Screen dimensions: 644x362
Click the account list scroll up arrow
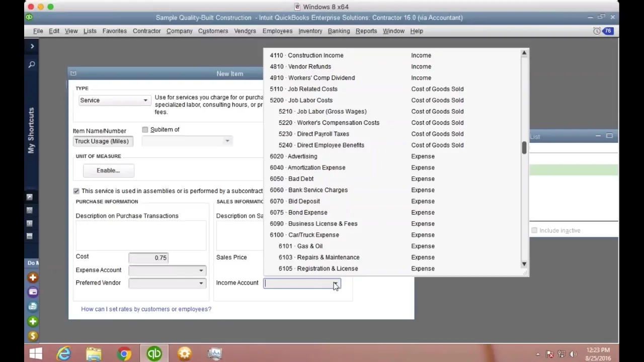click(x=524, y=53)
